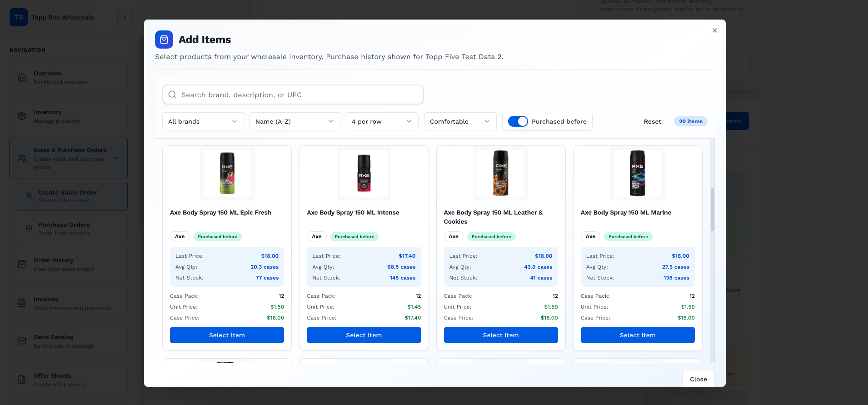Click Reset to clear filters

(652, 121)
